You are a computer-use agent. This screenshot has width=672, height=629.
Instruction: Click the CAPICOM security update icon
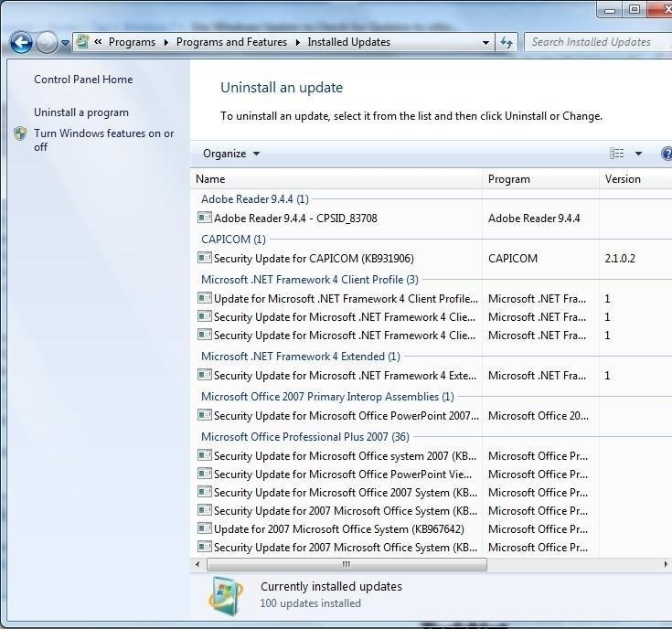pos(205,259)
